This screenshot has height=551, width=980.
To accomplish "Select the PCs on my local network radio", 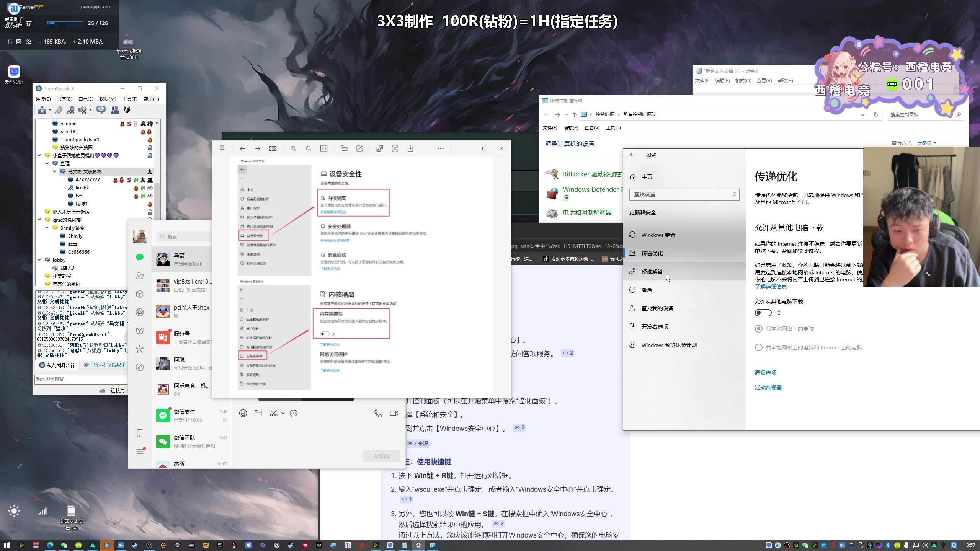I will click(758, 329).
